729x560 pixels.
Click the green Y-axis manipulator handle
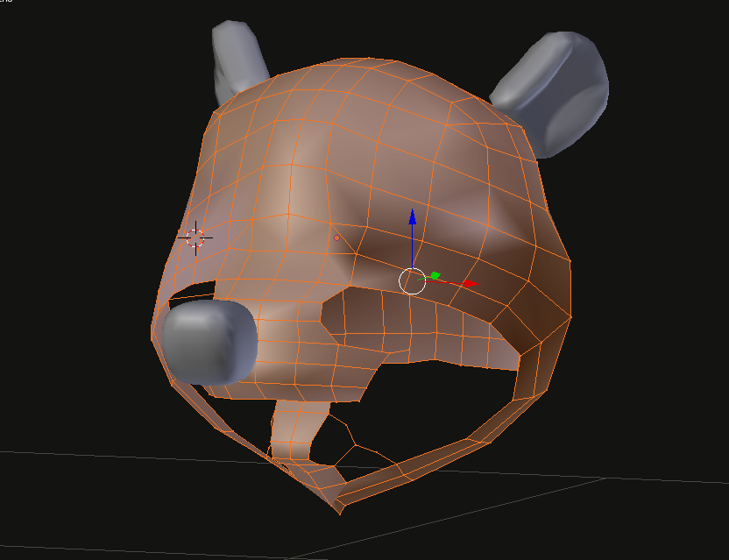click(x=435, y=276)
